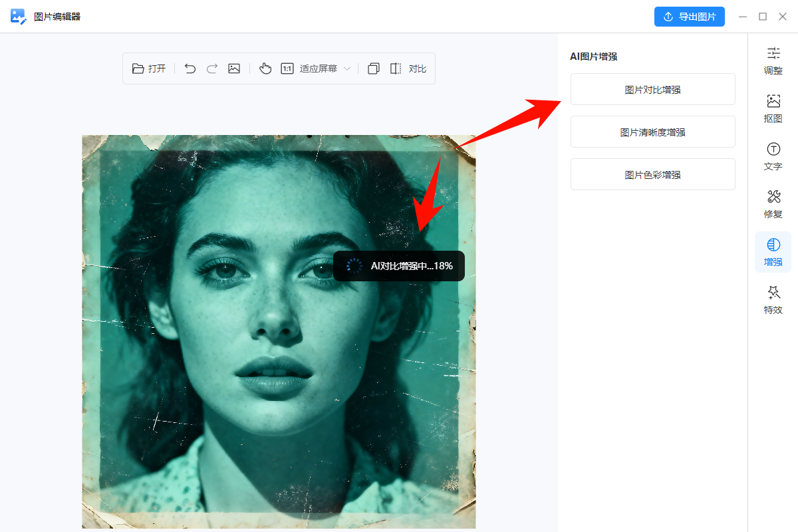Select the hand pan tool
The width and height of the screenshot is (798, 532).
[x=265, y=68]
